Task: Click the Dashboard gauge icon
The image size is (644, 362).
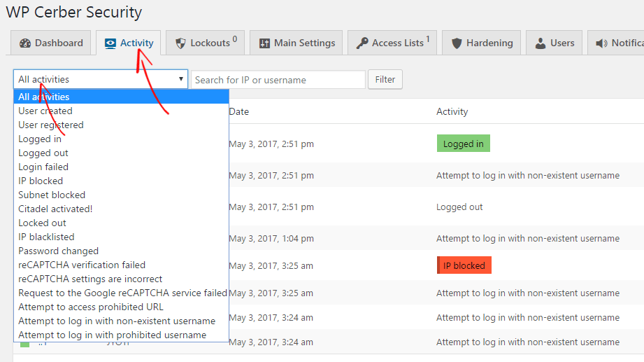Action: (25, 43)
